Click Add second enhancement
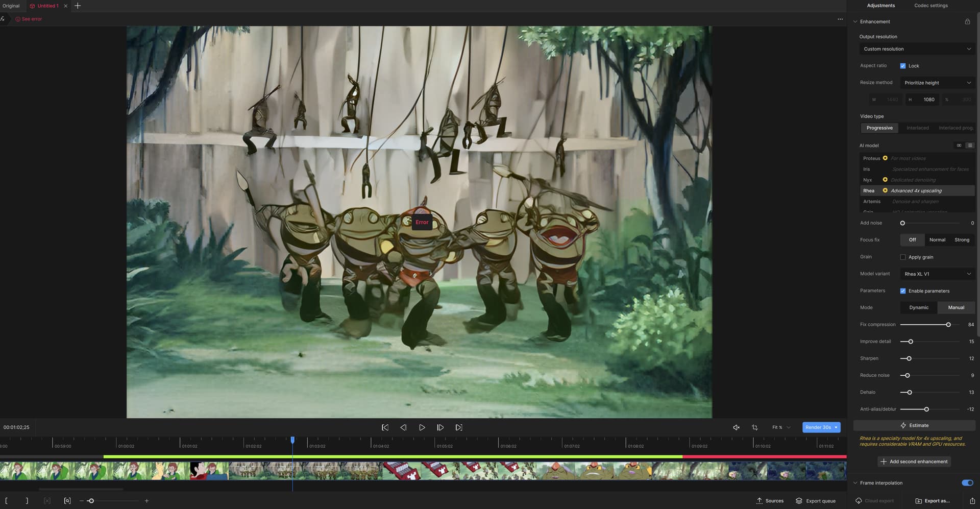 (914, 462)
